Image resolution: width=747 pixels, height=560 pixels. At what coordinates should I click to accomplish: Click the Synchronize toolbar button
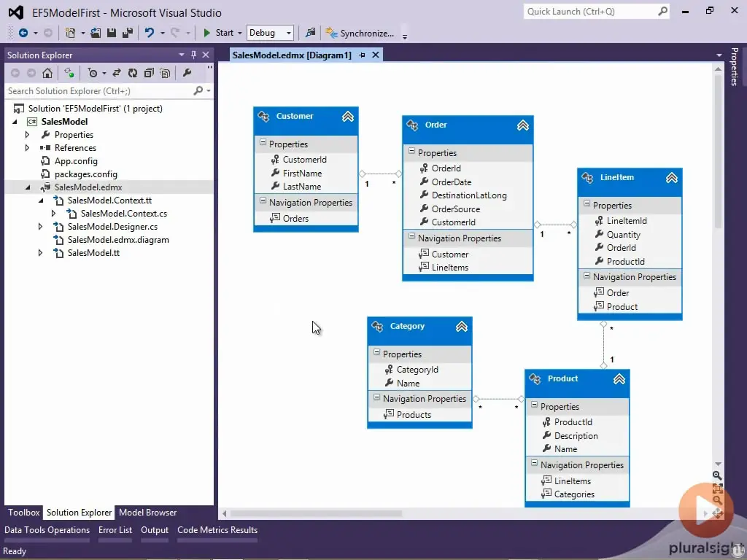(x=360, y=34)
